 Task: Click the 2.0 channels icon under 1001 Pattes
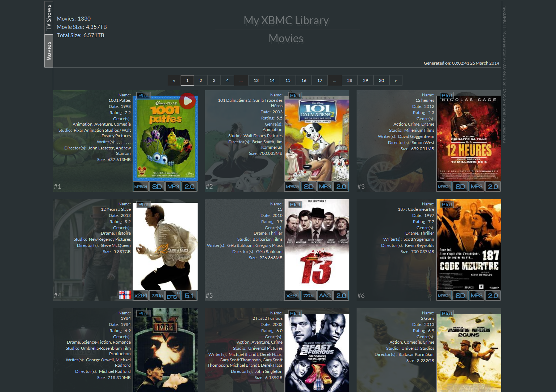(x=190, y=187)
